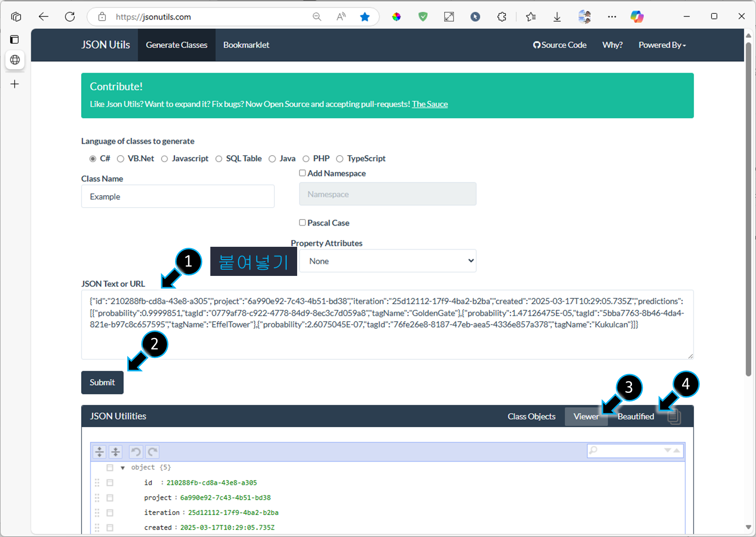Open the tab actions sidebar icon
This screenshot has width=756, height=537.
click(x=15, y=39)
